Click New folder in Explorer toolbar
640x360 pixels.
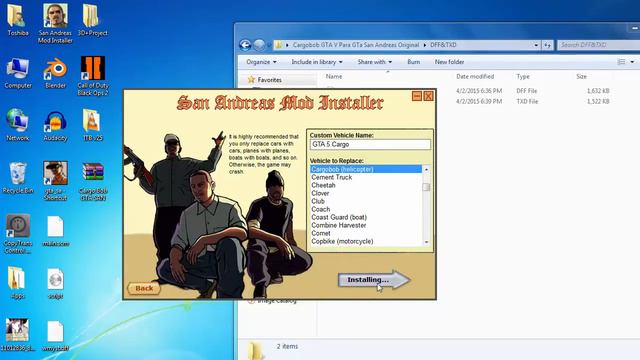[x=449, y=62]
